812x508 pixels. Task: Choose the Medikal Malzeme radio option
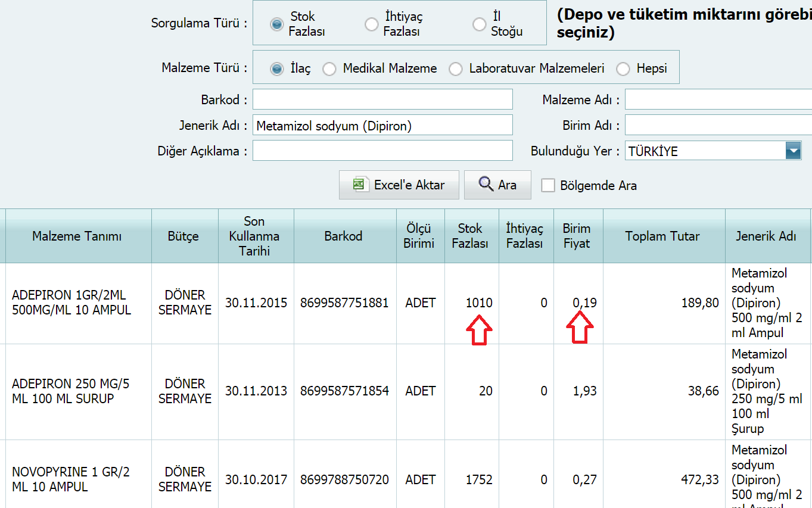329,69
